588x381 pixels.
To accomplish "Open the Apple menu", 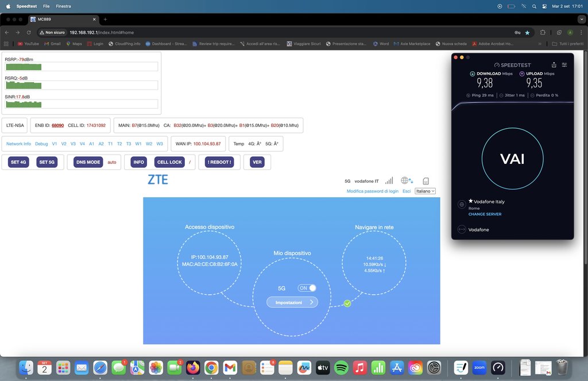I will coord(8,6).
